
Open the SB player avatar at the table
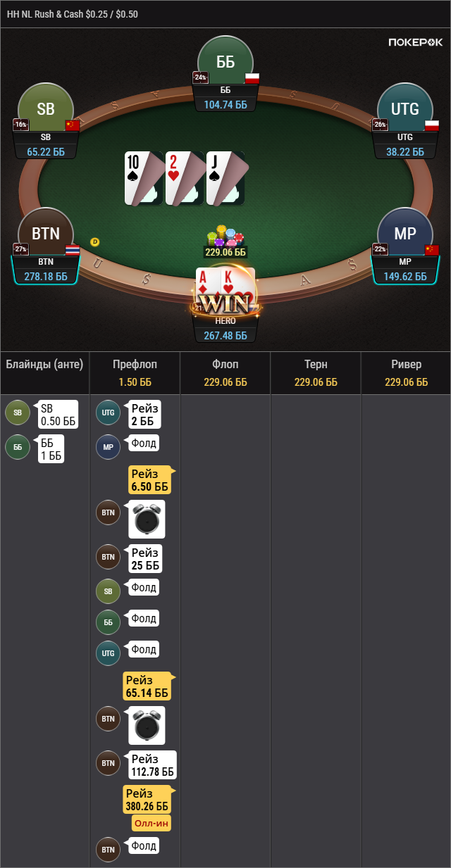pyautogui.click(x=46, y=111)
